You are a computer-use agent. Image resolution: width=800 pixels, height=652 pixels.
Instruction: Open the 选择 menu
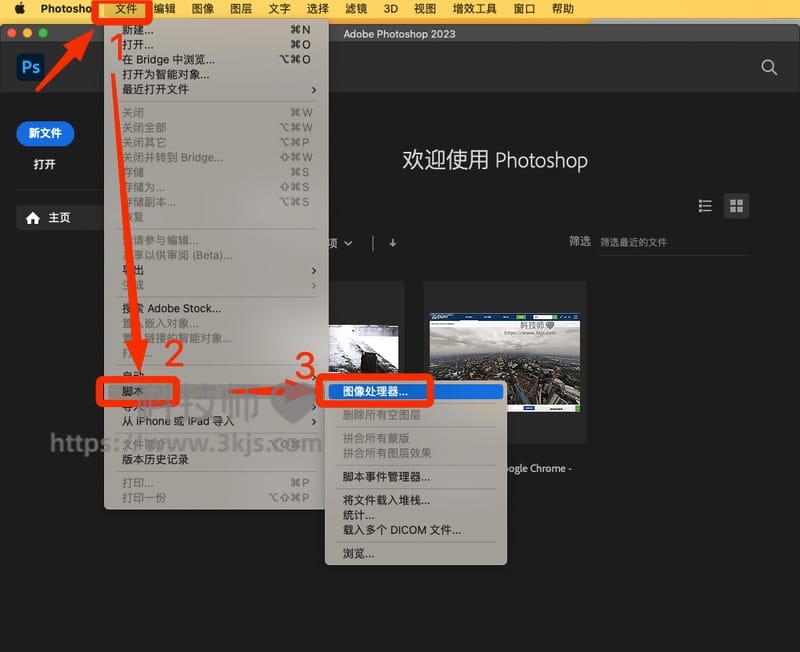[317, 9]
